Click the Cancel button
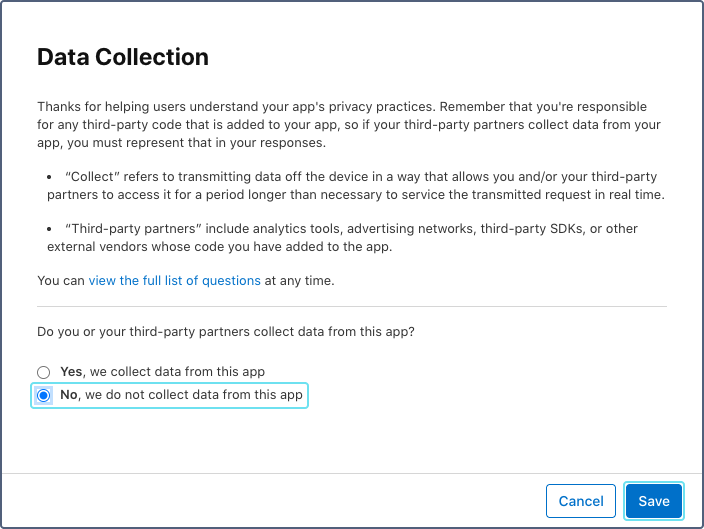This screenshot has width=704, height=529. [581, 501]
